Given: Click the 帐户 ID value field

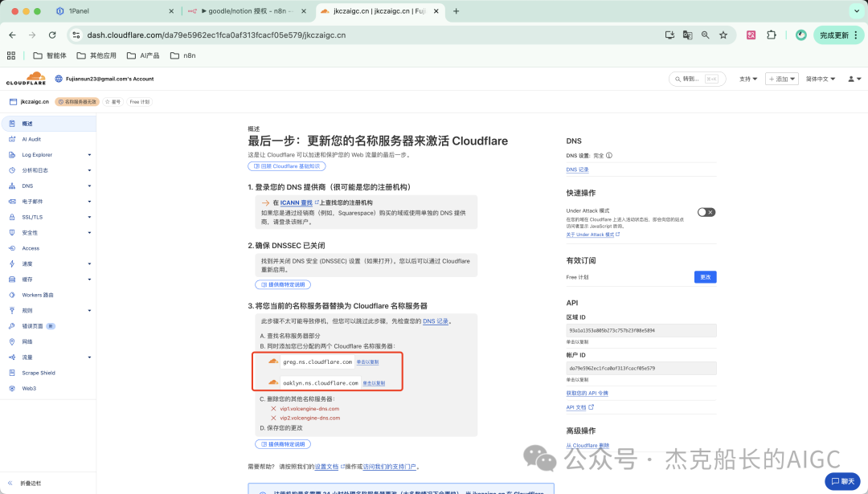Looking at the screenshot, I should point(641,368).
